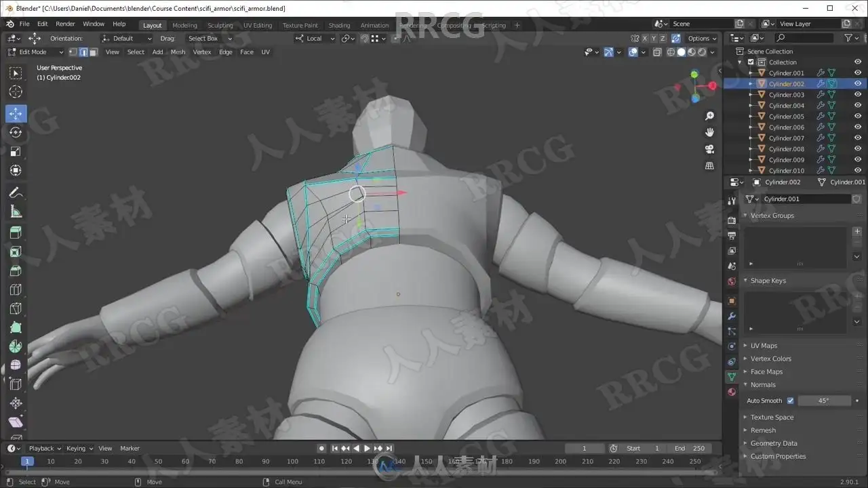Open the Orientation Default dropdown
The height and width of the screenshot is (488, 868).
127,39
